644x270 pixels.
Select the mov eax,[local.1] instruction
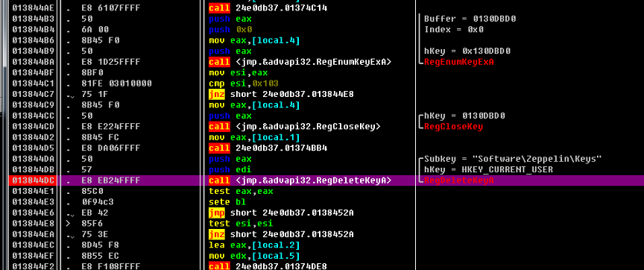coord(254,137)
